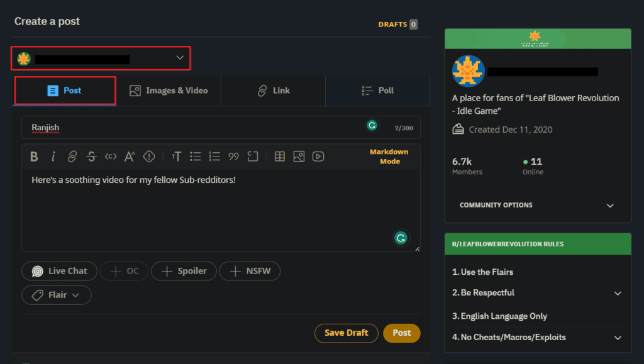This screenshot has height=364, width=644.
Task: Apply bold formatting in the editor
Action: click(34, 156)
